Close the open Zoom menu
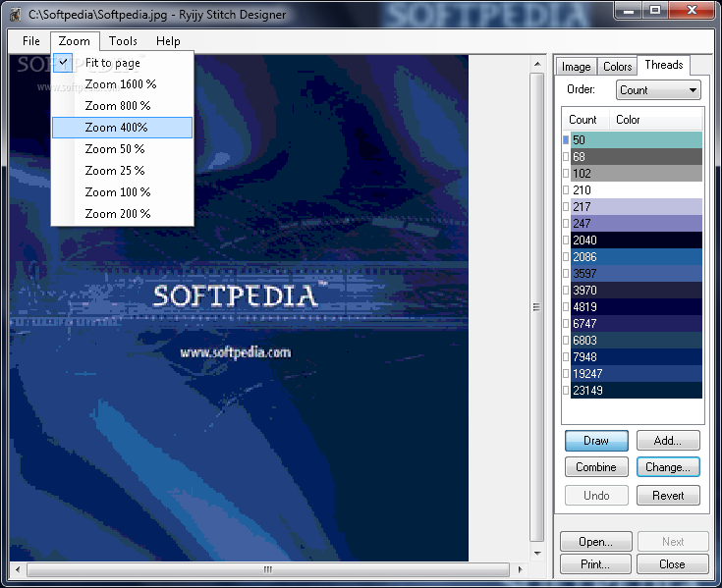The width and height of the screenshot is (722, 588). (x=75, y=41)
